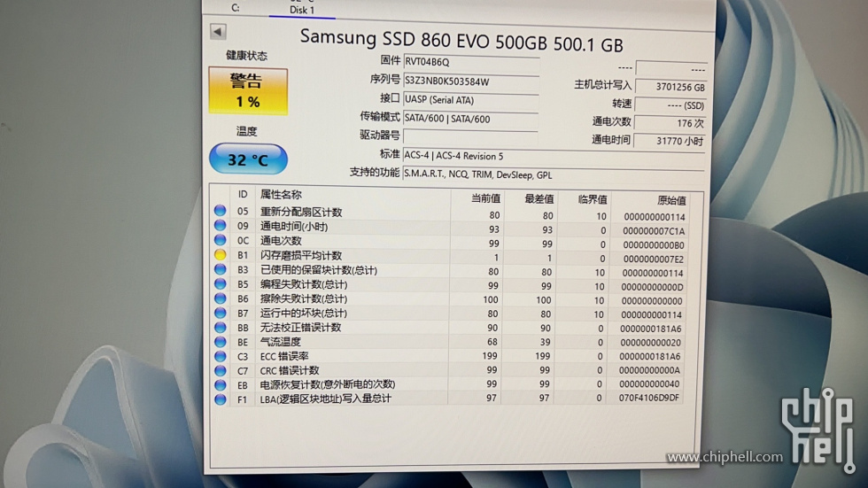Image resolution: width=868 pixels, height=488 pixels.
Task: Click the 属性名称 column header
Action: 281,195
